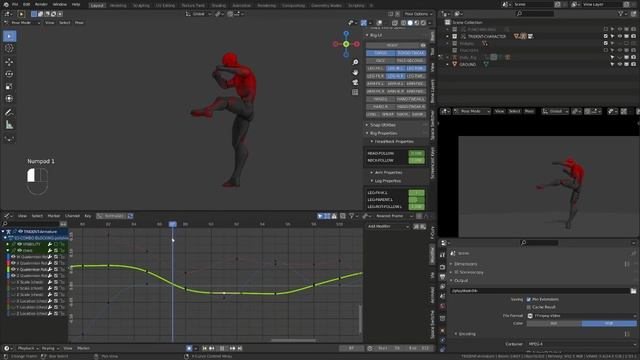Select the Transform tool

pos(9,99)
